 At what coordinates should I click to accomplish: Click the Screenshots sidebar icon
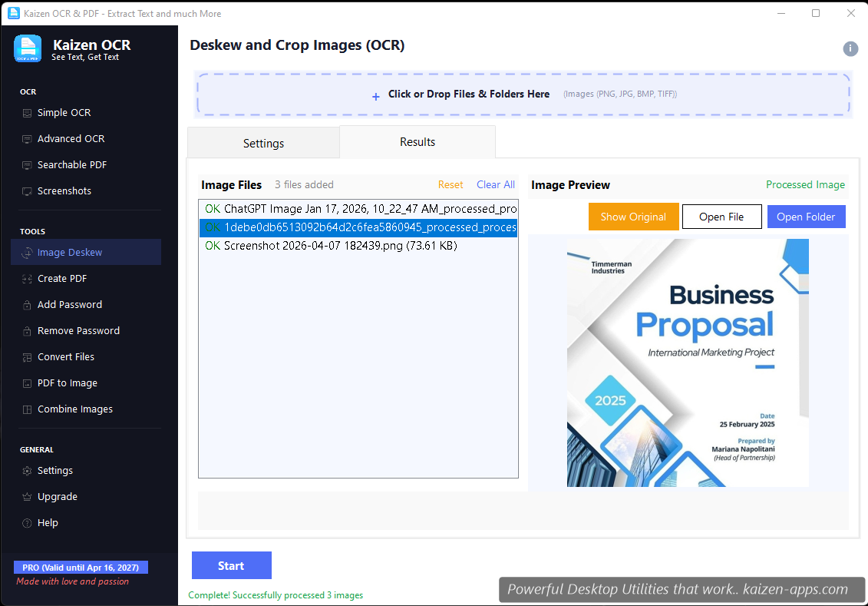pos(28,191)
